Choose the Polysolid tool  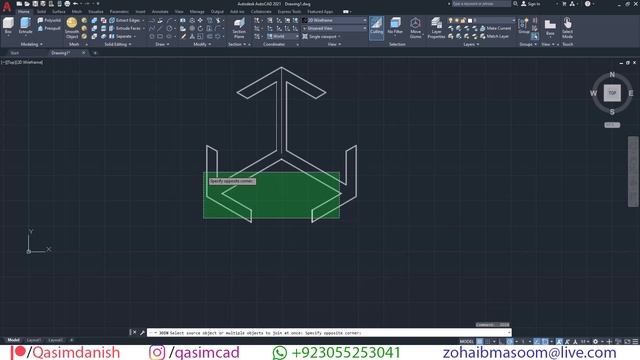[x=49, y=20]
